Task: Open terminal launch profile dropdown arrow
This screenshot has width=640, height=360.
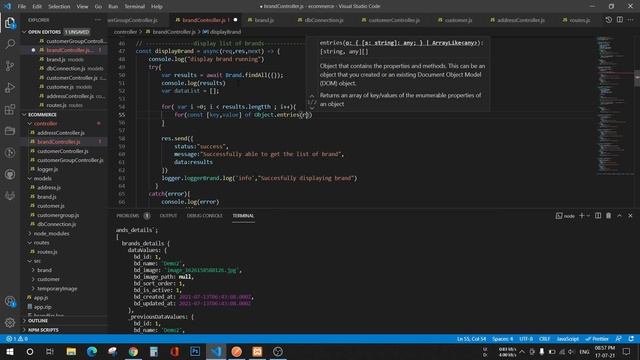Action: tap(588, 216)
